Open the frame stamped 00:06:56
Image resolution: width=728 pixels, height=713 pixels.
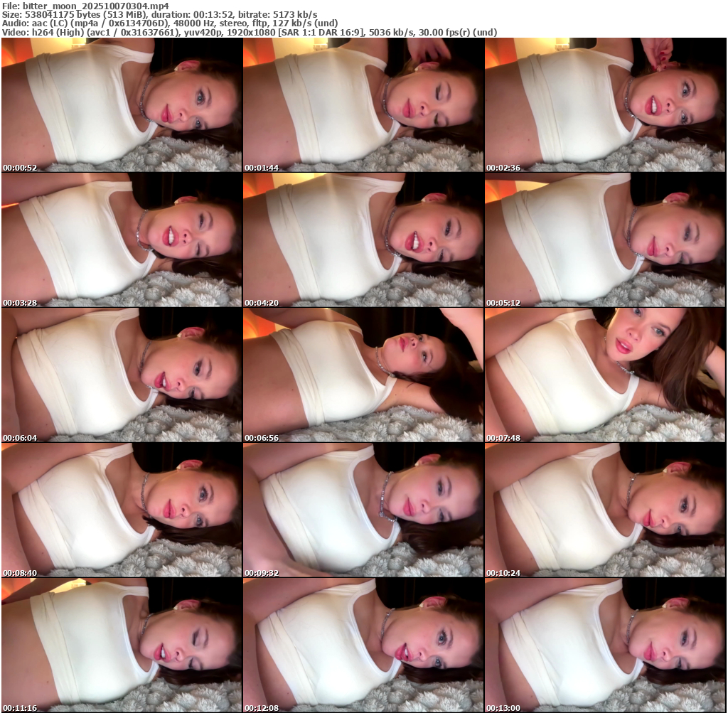coord(363,375)
